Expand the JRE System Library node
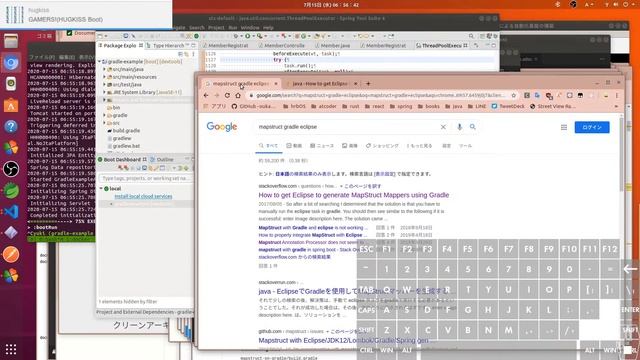 (104, 92)
